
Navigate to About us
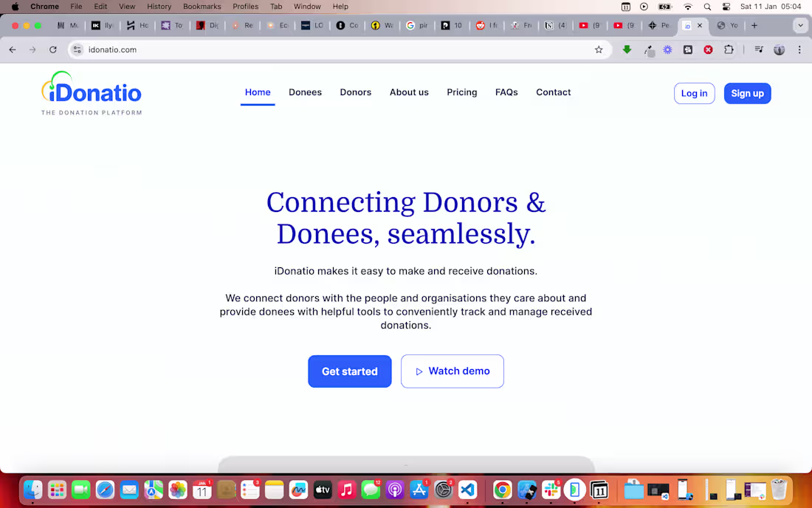pos(409,92)
